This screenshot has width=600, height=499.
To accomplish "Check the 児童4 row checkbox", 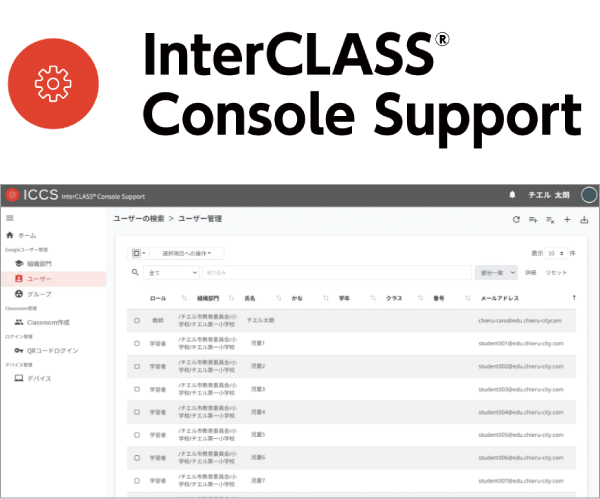I will coord(137,412).
